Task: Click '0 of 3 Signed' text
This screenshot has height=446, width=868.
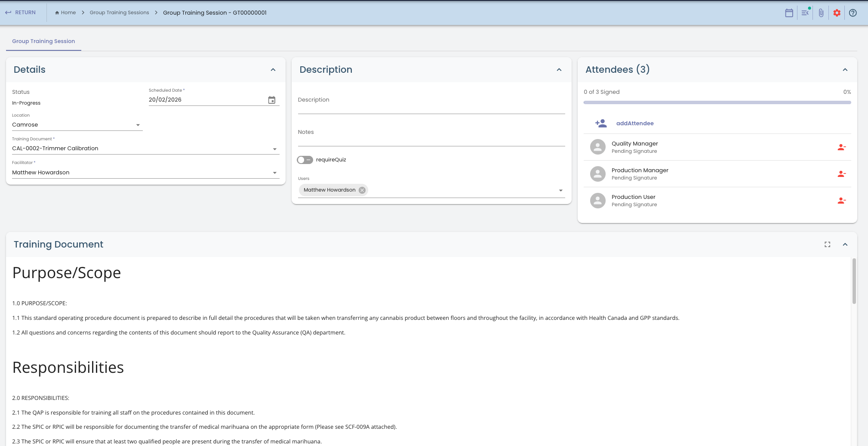Action: 601,92
